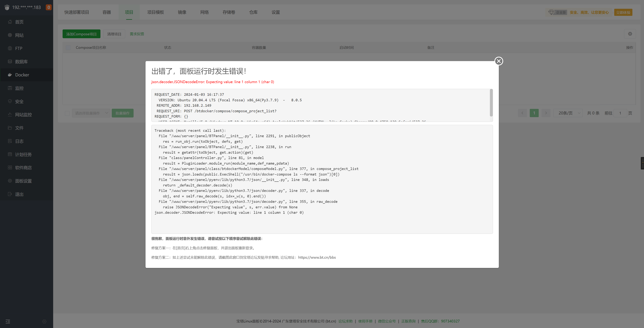
Task: Click the small gear icon at the sidebar bottom
Action: click(x=44, y=321)
